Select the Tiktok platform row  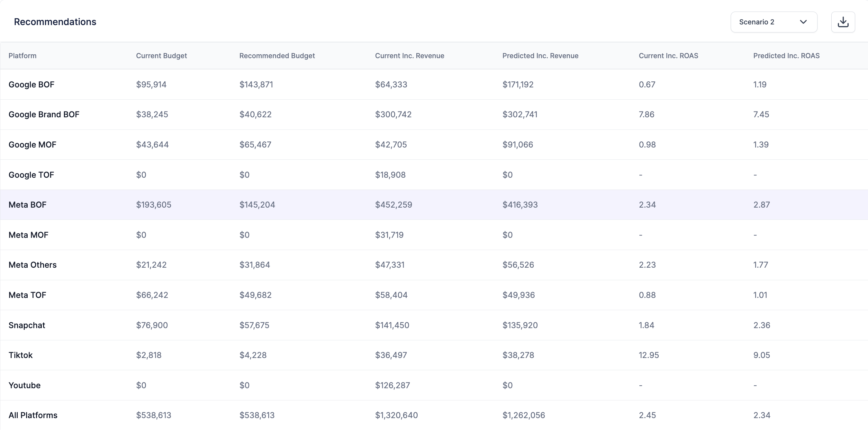coord(21,355)
